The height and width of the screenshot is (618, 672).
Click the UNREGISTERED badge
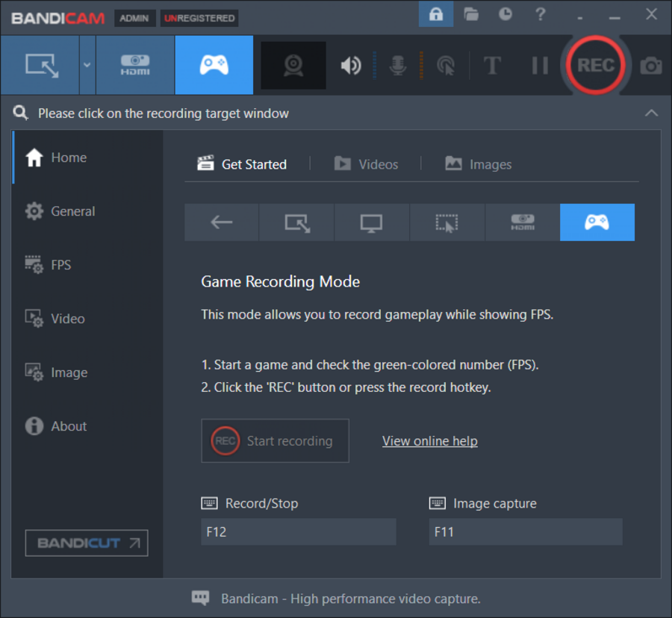coord(199,19)
